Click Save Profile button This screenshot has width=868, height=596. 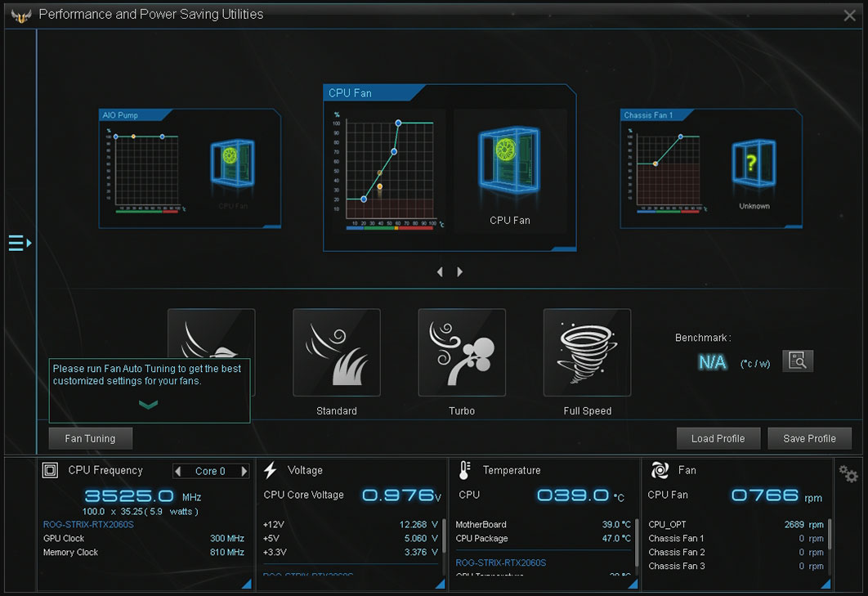pos(809,438)
